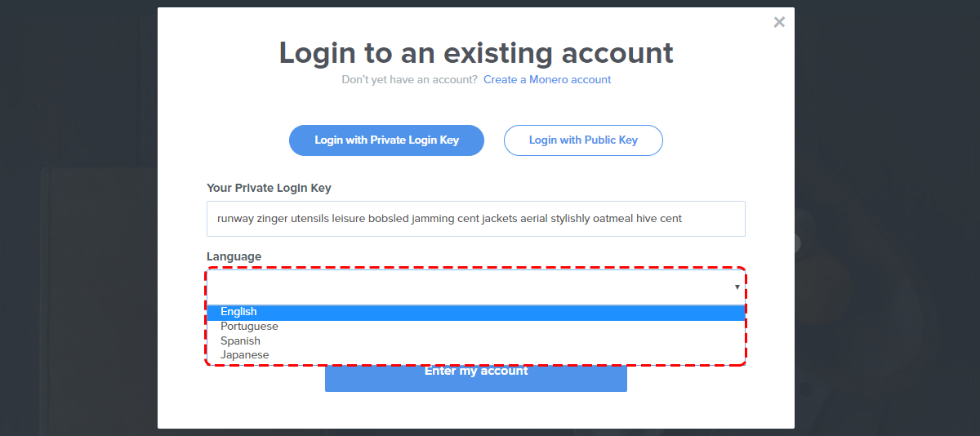Open the Create a Monero account link
The height and width of the screenshot is (436, 980).
[547, 79]
